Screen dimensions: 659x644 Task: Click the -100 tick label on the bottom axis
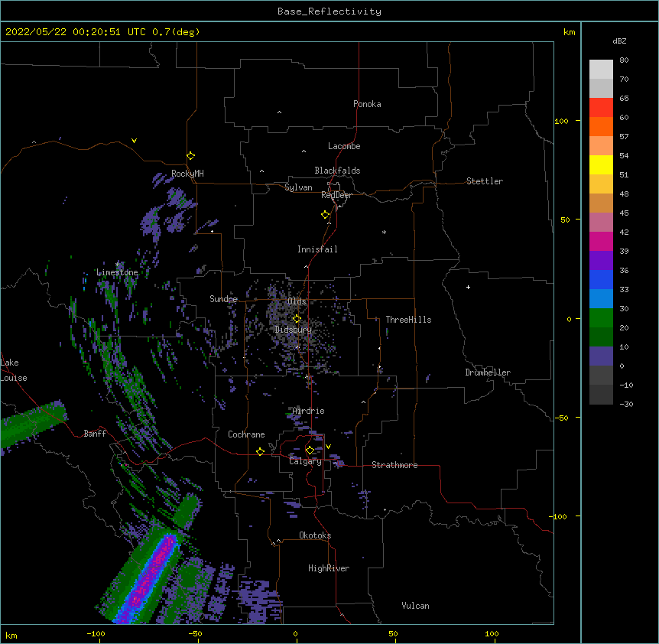coord(96,633)
